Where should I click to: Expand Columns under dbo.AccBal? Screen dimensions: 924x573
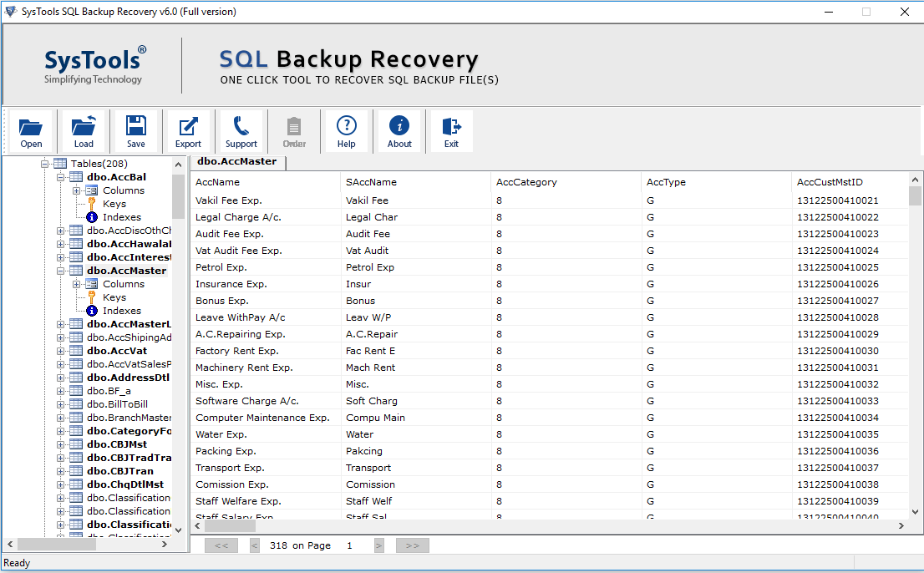77,190
